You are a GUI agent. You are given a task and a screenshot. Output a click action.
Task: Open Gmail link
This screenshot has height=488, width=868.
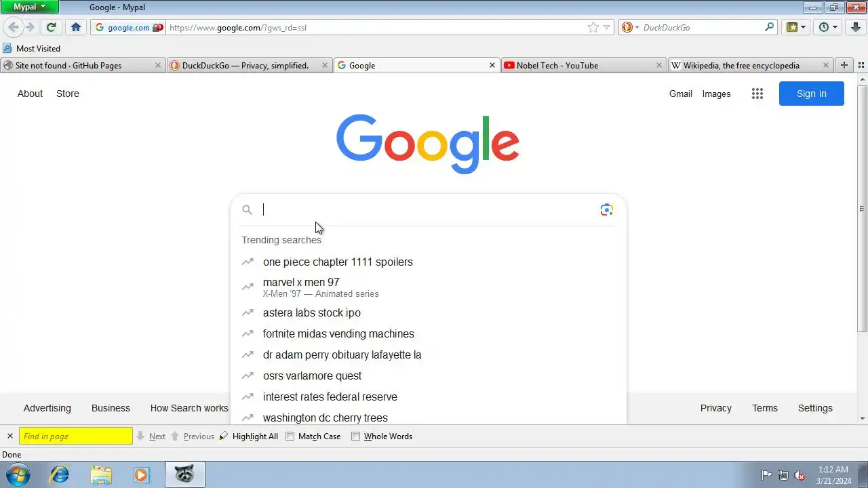coord(681,94)
